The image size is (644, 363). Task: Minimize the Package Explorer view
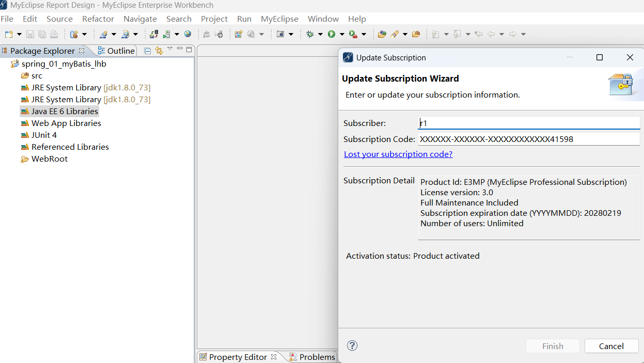click(x=180, y=49)
